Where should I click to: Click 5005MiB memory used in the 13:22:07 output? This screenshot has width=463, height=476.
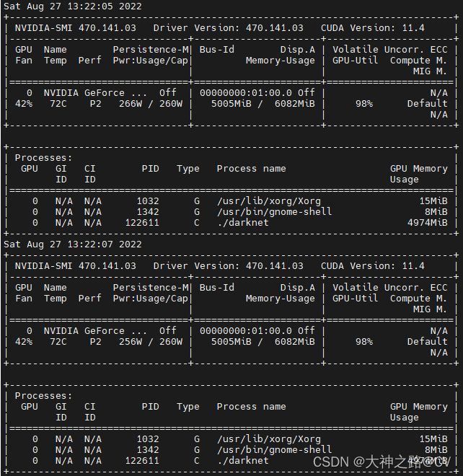[231, 342]
